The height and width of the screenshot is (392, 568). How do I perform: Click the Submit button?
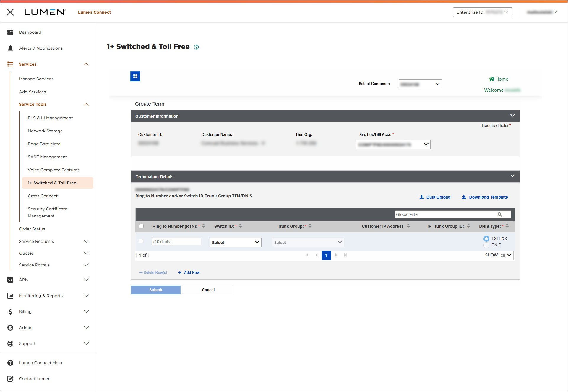click(x=156, y=290)
